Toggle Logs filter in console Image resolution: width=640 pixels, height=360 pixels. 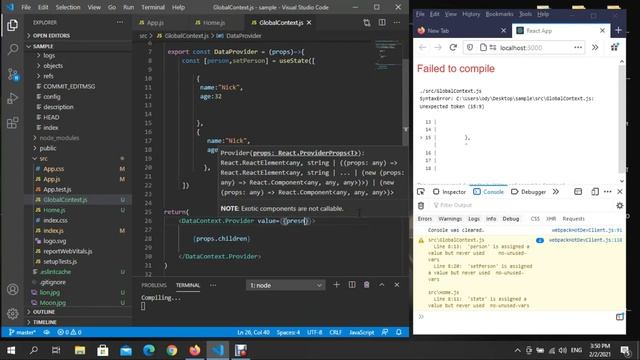(x=473, y=219)
